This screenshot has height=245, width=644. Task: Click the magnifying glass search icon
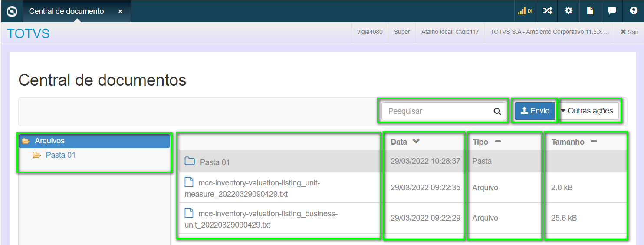pos(497,111)
